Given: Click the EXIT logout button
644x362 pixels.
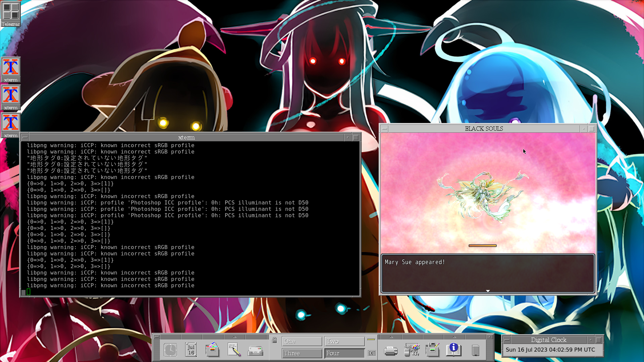Looking at the screenshot, I should [x=372, y=353].
